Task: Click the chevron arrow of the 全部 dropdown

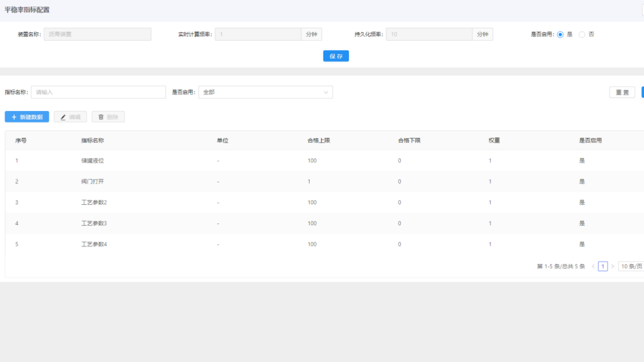Action: (326, 92)
